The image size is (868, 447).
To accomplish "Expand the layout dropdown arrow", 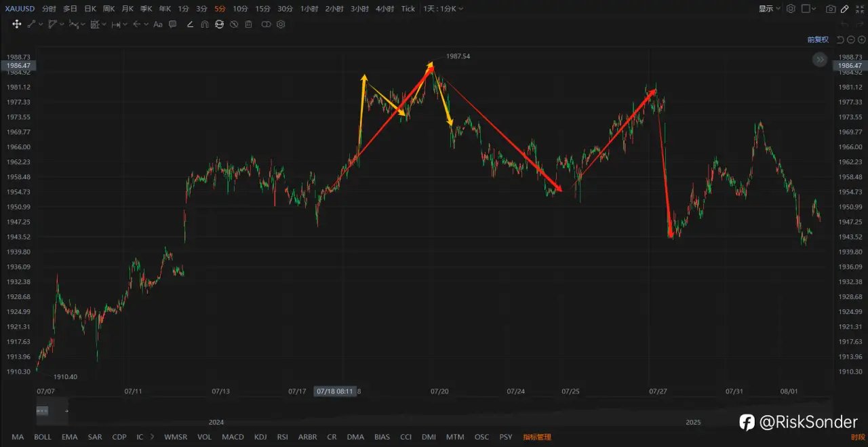I will click(814, 9).
